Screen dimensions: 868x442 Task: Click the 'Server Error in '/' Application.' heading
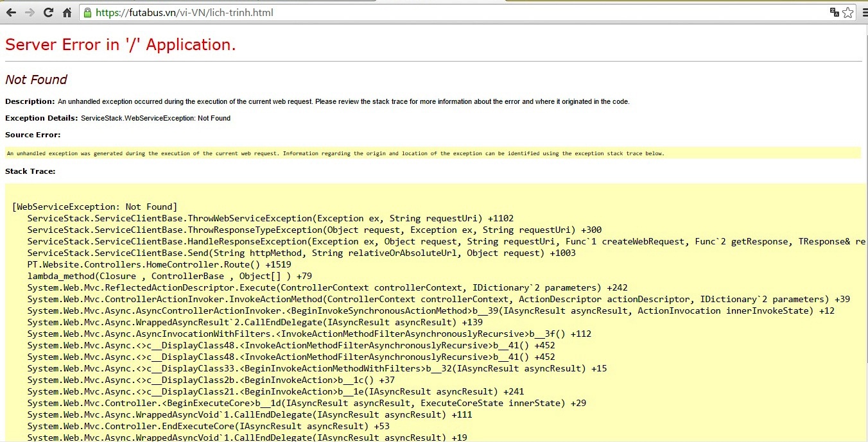[x=120, y=45]
